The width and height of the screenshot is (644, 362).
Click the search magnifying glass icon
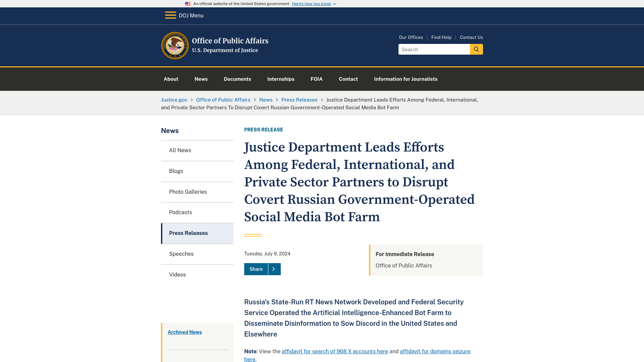pyautogui.click(x=476, y=50)
